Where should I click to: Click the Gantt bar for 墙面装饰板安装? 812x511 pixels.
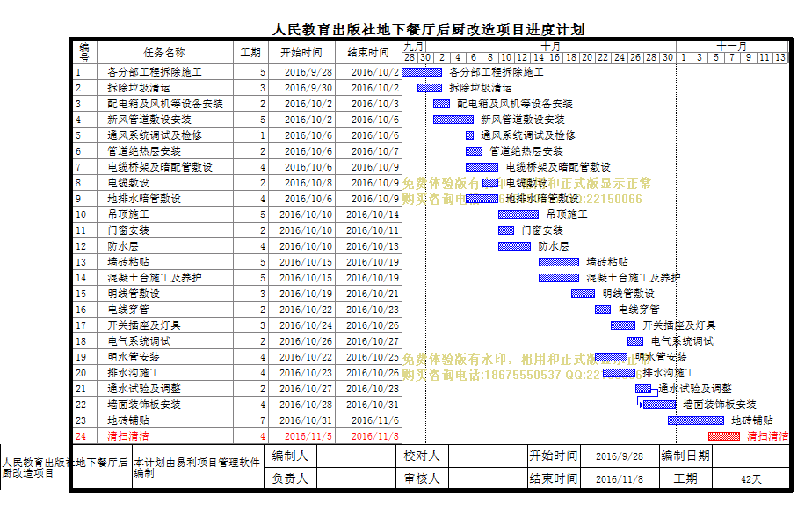(659, 405)
